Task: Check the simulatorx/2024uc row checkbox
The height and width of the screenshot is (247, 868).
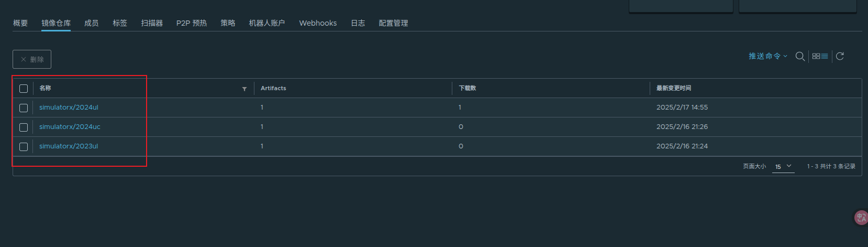Action: [24, 127]
